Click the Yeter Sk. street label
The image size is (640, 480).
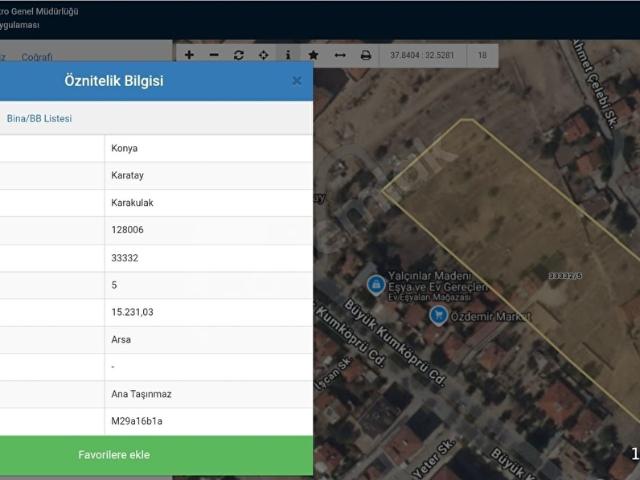point(433,459)
